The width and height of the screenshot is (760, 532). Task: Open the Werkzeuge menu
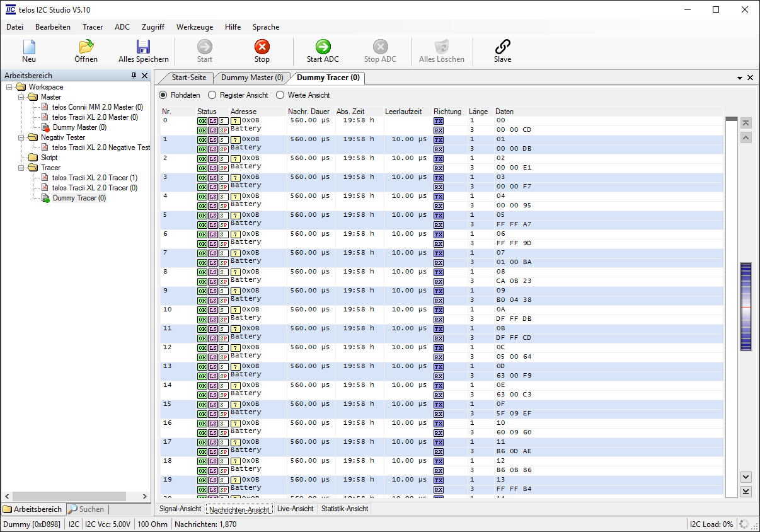194,27
